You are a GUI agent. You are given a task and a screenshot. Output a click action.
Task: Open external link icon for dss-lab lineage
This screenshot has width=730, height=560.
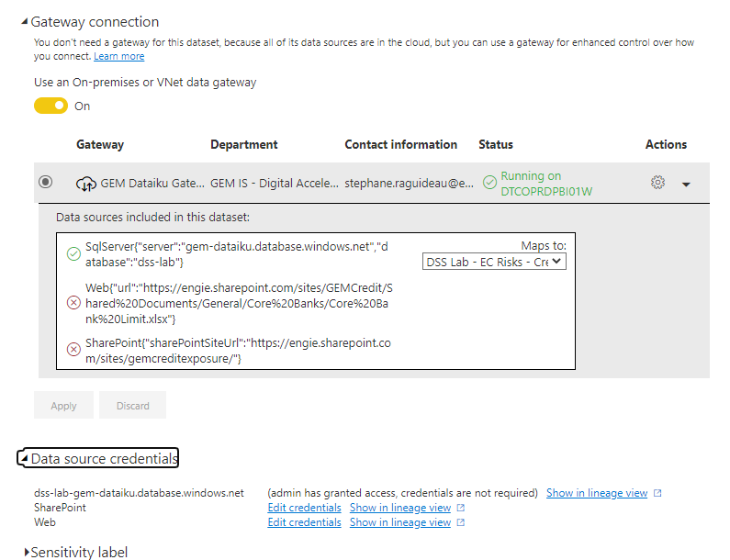(657, 493)
